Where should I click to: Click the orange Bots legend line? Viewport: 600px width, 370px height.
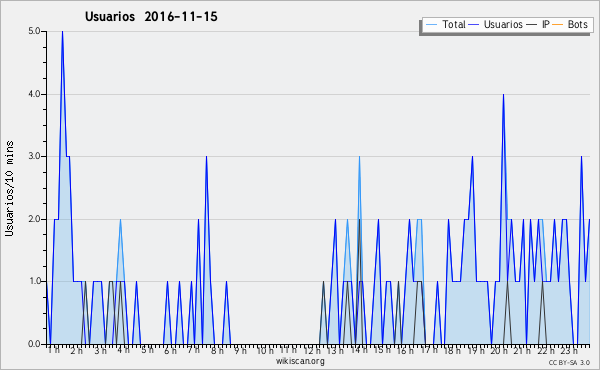558,25
